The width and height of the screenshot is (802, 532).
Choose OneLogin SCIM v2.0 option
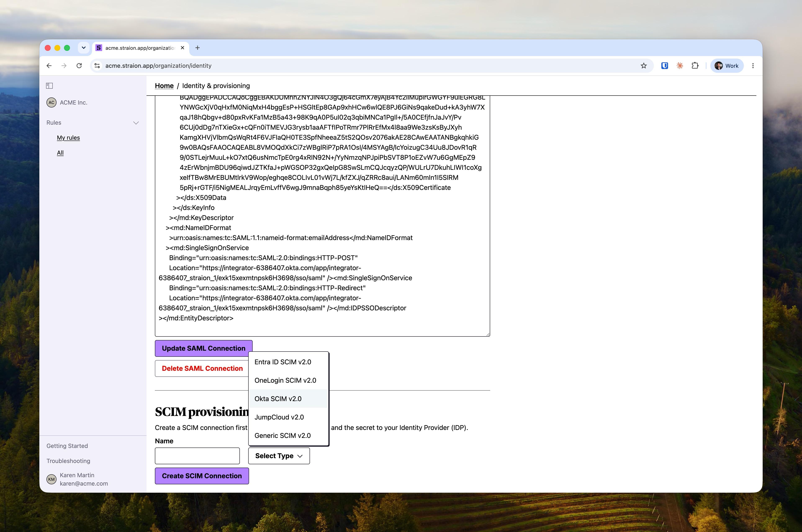point(288,380)
